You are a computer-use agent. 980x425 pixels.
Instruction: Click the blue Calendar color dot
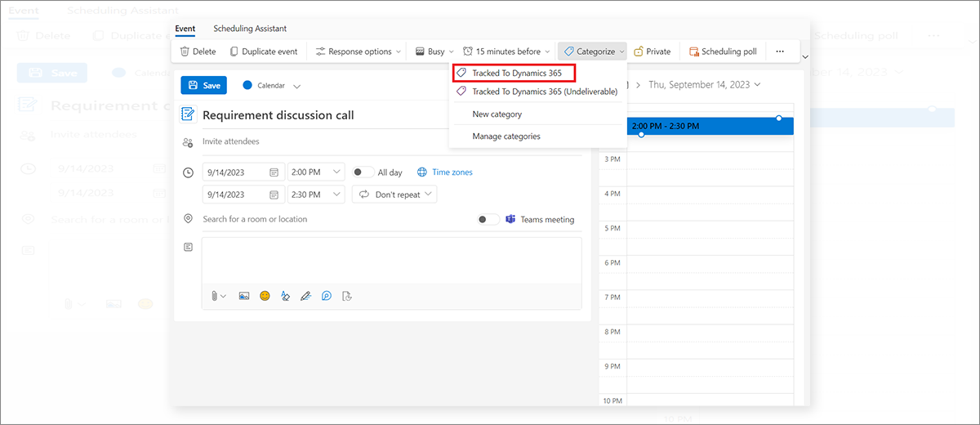247,85
